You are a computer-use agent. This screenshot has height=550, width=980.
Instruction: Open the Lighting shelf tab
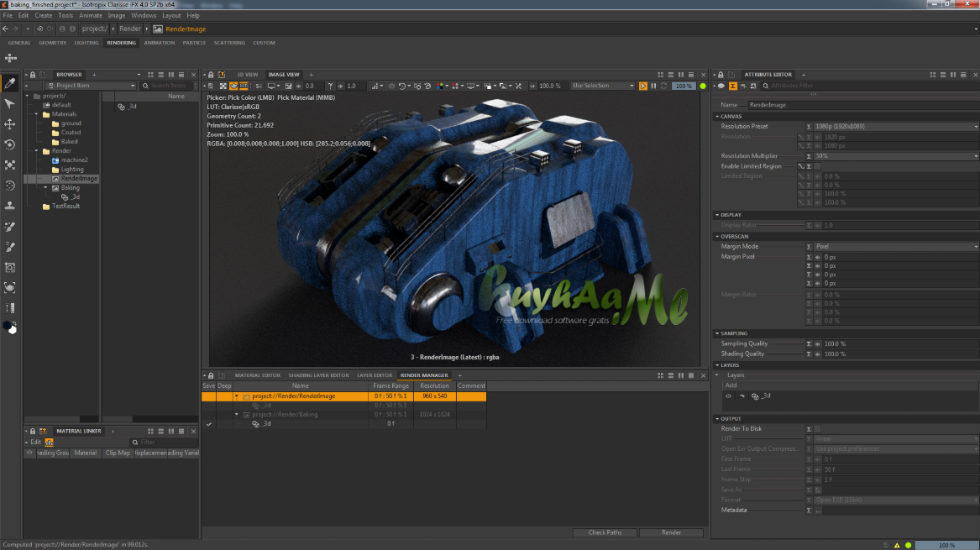point(86,43)
